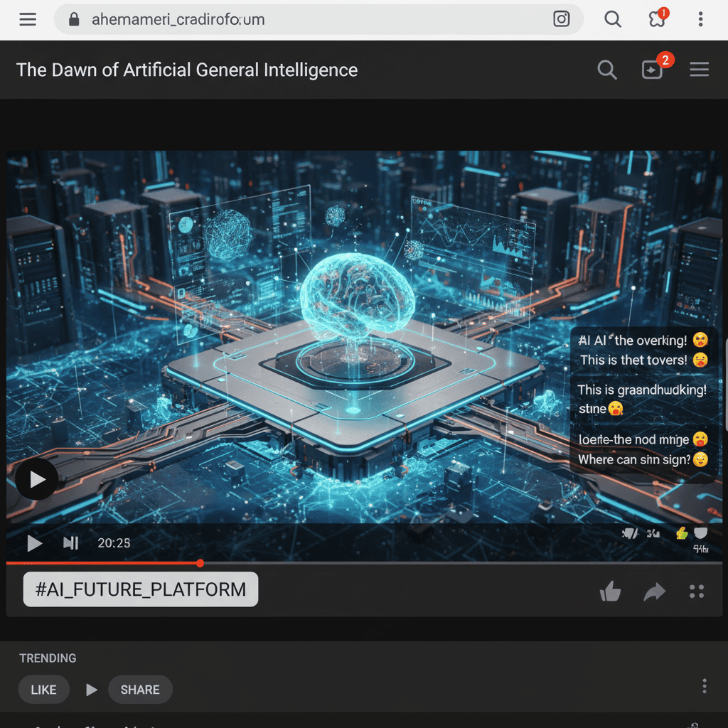Click the red progress bar scrubber handle
The image size is (728, 728).
(x=200, y=563)
